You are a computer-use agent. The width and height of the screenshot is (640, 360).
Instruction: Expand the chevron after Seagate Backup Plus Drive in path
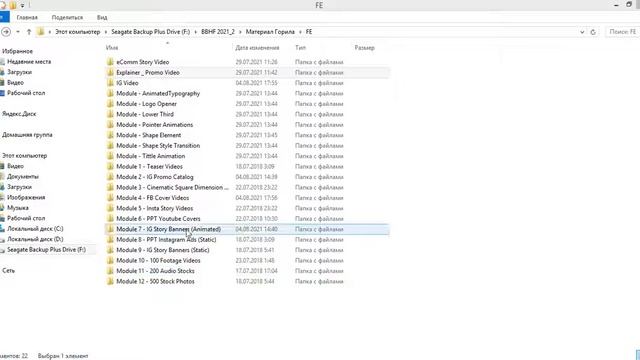tap(196, 32)
